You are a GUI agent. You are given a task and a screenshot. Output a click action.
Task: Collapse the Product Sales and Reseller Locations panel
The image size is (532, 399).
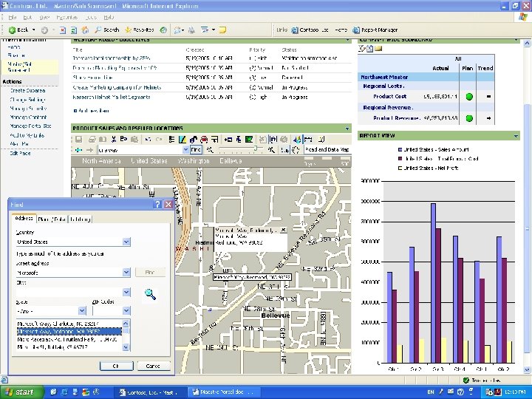click(347, 129)
